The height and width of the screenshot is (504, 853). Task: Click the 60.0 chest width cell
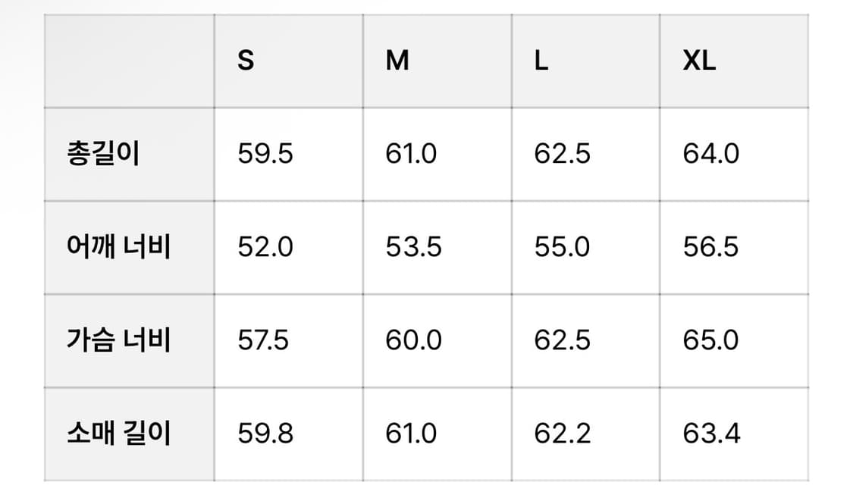click(x=437, y=341)
